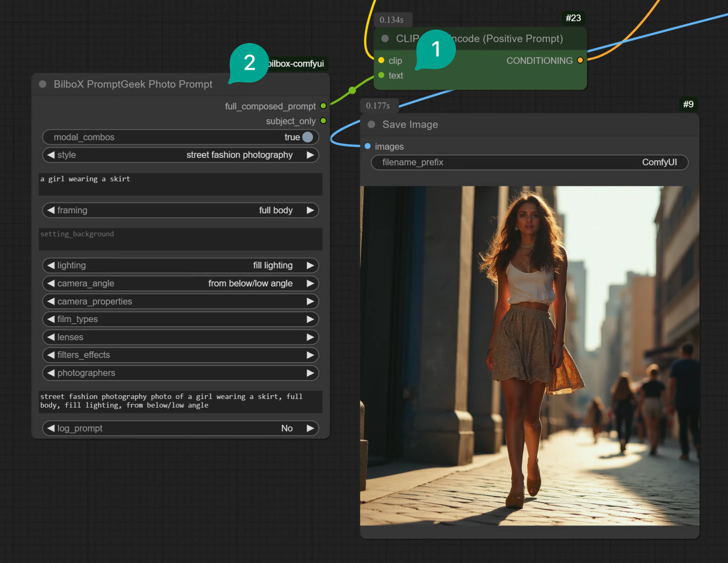The image size is (728, 563).
Task: Click next arrow on style selector
Action: (x=310, y=155)
